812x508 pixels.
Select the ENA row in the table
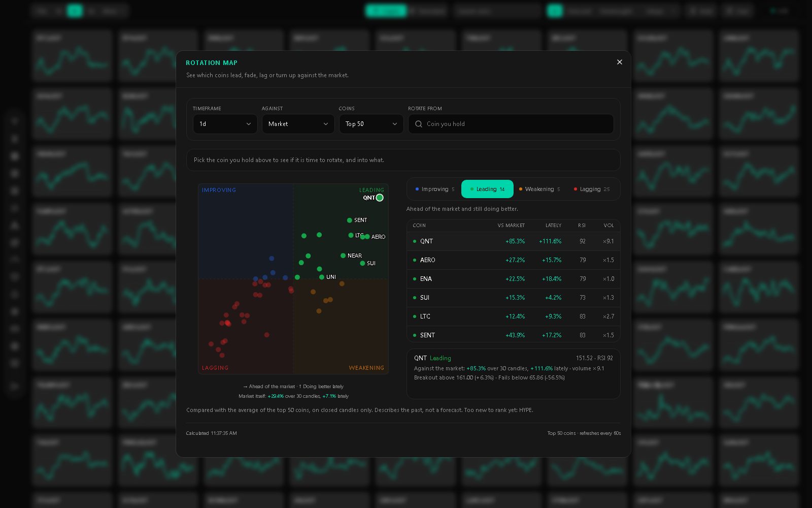click(513, 279)
